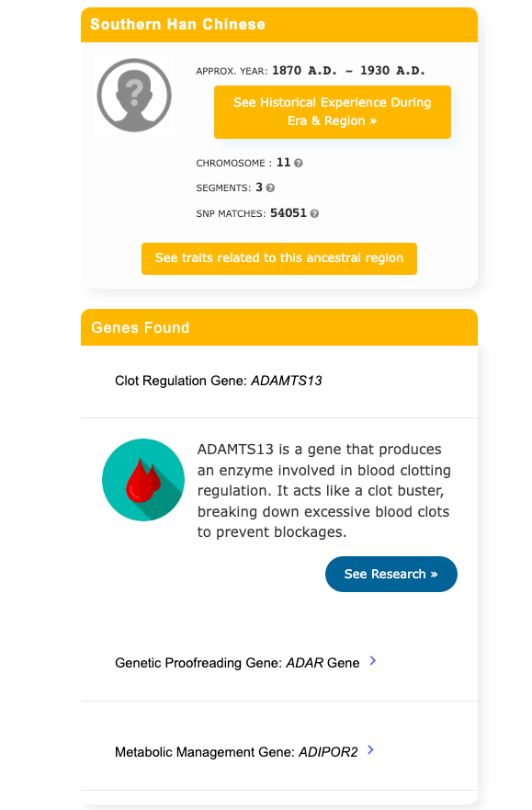
Task: Click the blood drops clot icon
Action: 143,480
